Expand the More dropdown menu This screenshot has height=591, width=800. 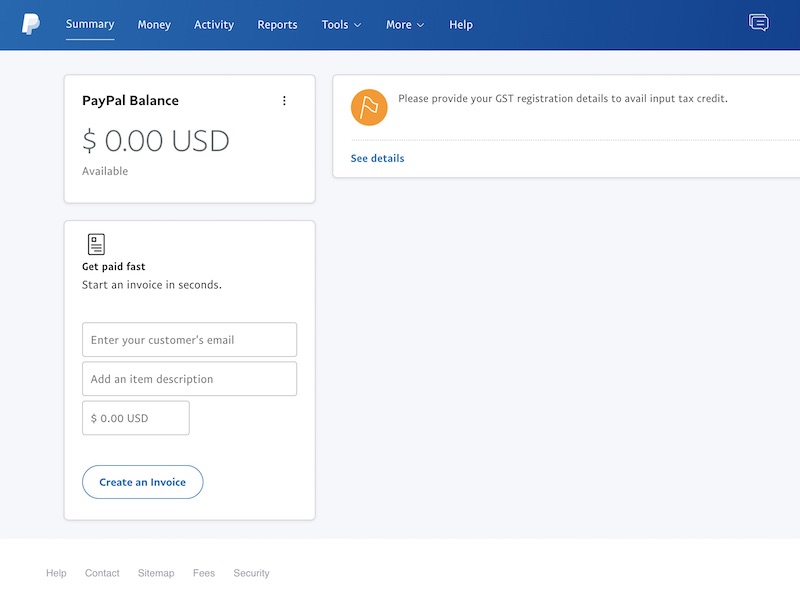point(405,24)
